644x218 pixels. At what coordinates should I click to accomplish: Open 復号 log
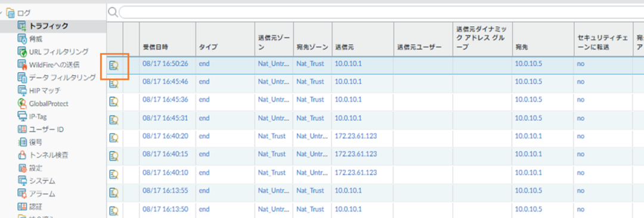tap(36, 142)
